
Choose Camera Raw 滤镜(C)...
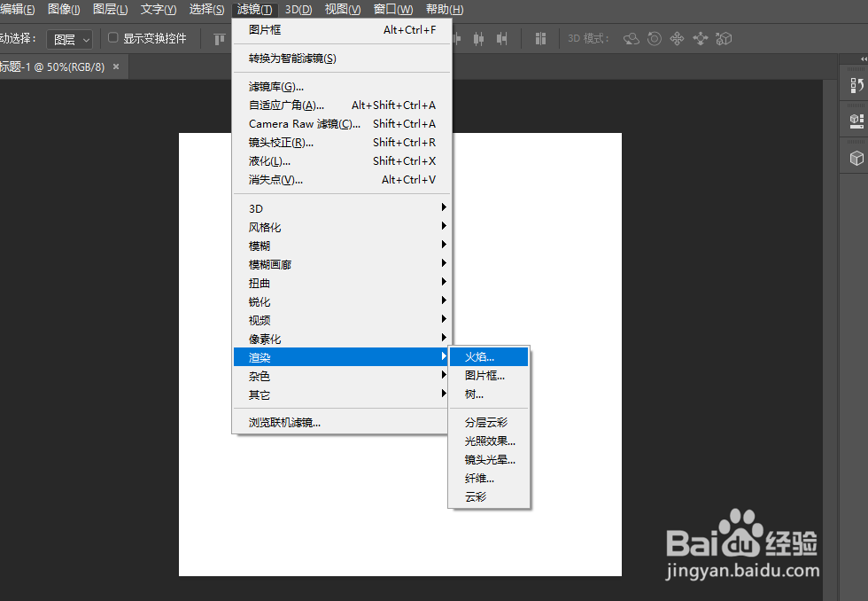click(x=342, y=123)
